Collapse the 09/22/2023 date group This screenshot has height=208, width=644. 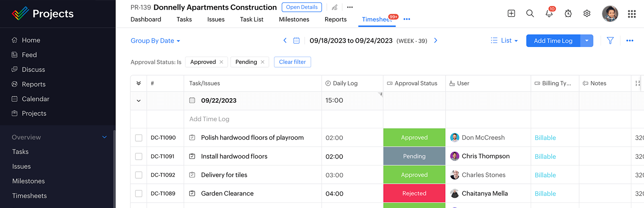tap(139, 101)
